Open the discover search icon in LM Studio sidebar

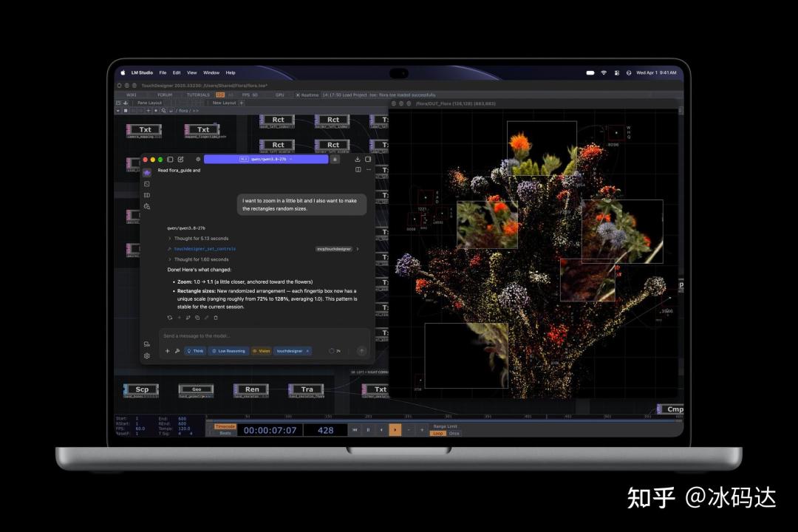147,206
